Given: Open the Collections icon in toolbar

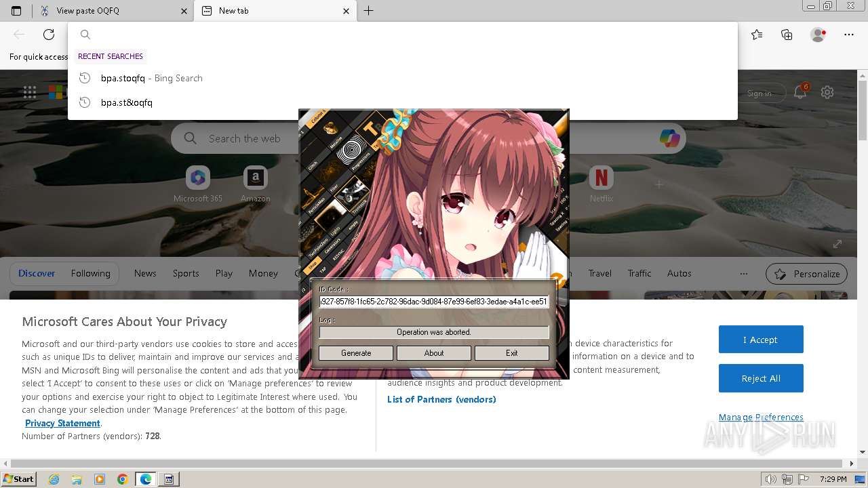Looking at the screenshot, I should coord(787,35).
